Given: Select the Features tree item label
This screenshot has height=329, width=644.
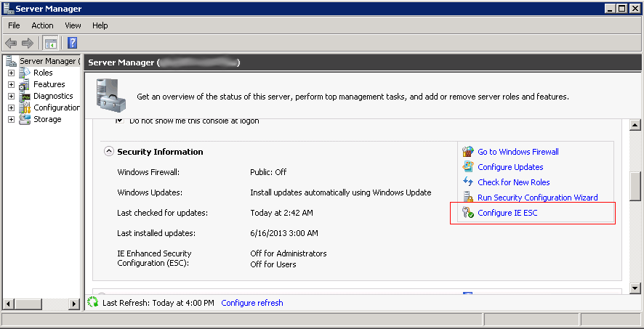Looking at the screenshot, I should pyautogui.click(x=49, y=84).
